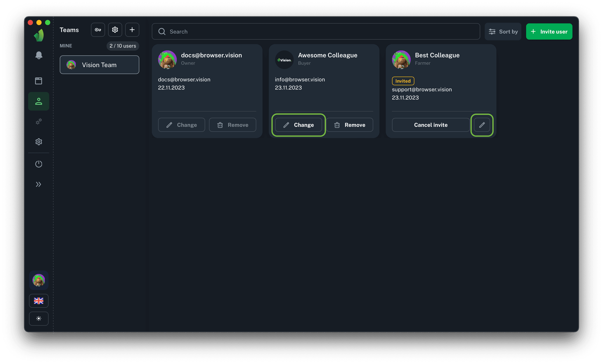This screenshot has height=364, width=603.
Task: Open the Sort by options
Action: [503, 32]
